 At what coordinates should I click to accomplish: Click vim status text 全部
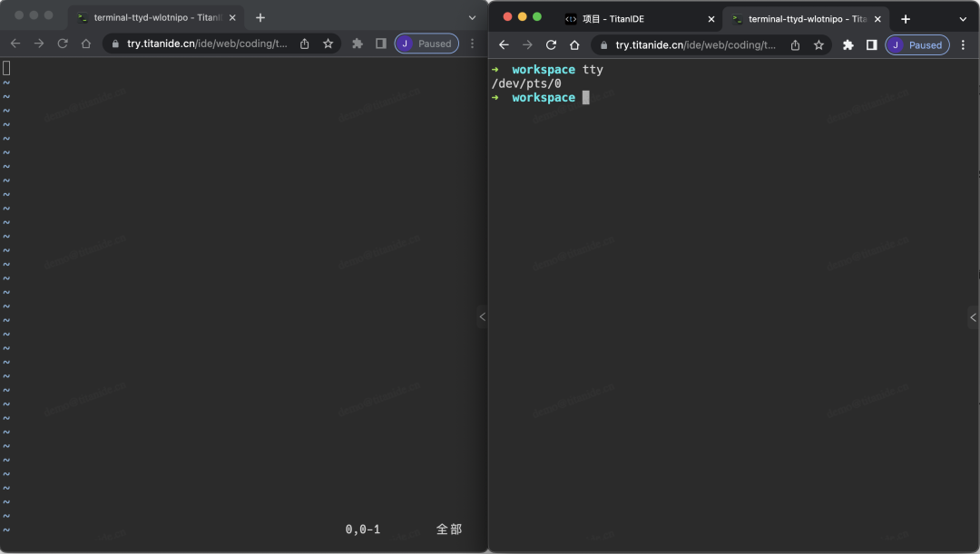pos(449,529)
